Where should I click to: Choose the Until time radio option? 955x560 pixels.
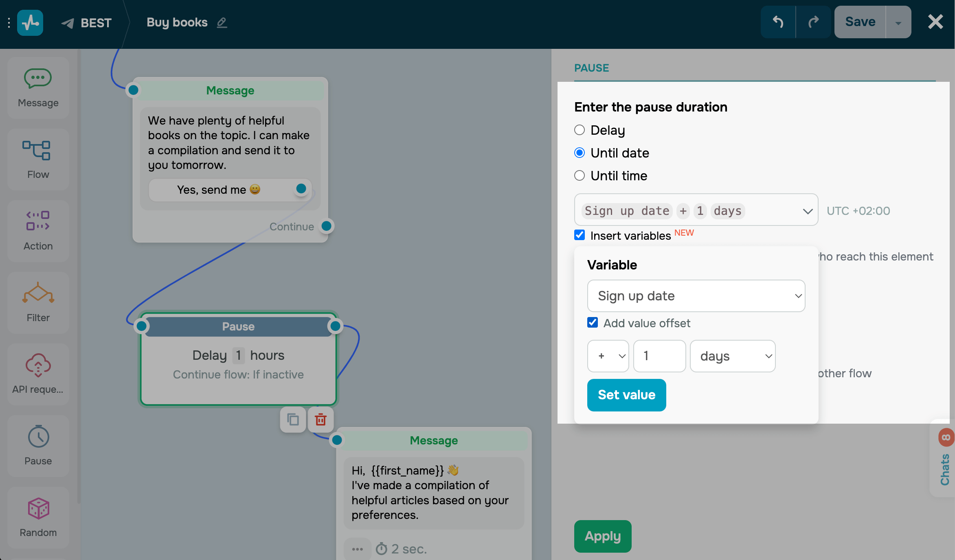pos(579,176)
